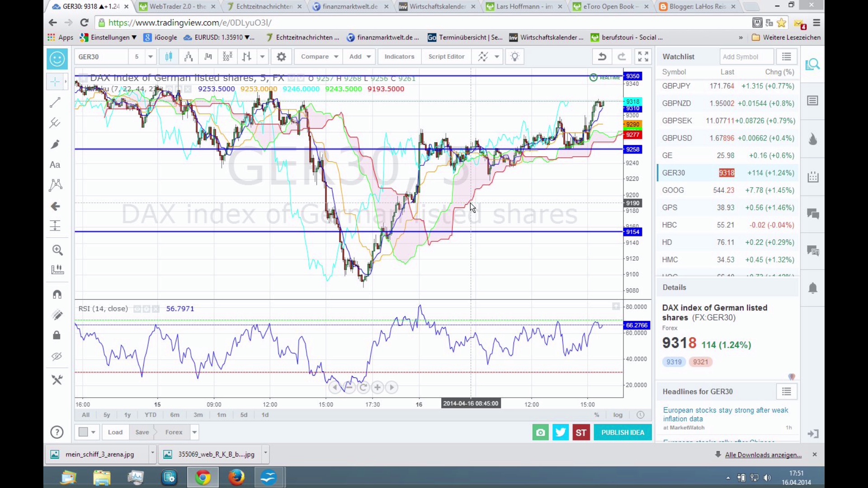Click the Add Symbol input field

tap(746, 56)
